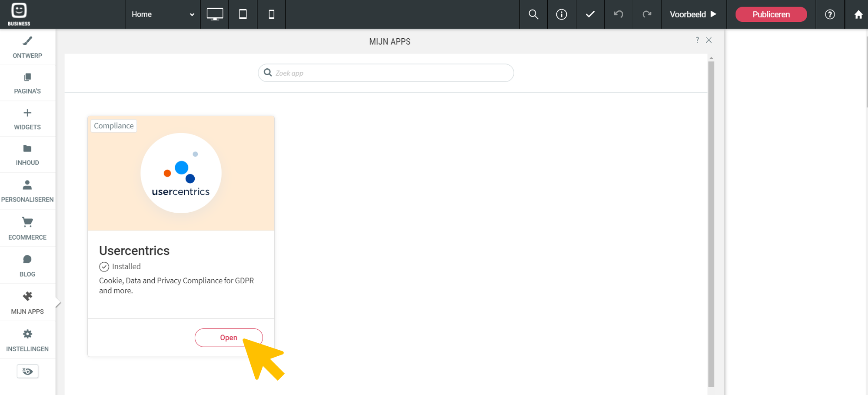
Task: Click the checkmark icon in top bar
Action: [x=590, y=14]
